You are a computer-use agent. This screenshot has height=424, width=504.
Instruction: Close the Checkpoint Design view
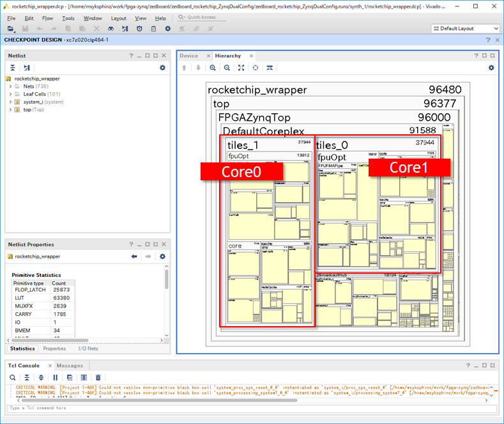(497, 40)
